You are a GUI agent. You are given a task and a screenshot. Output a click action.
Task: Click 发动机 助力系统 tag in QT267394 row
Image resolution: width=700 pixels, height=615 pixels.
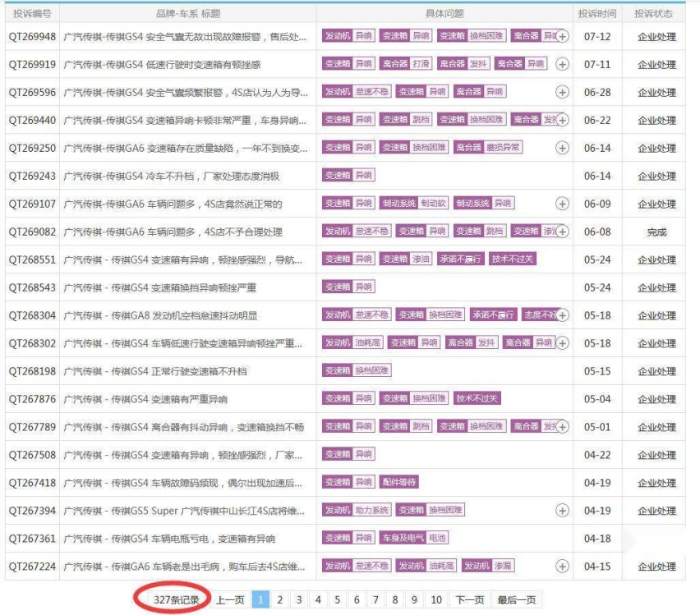click(x=357, y=510)
